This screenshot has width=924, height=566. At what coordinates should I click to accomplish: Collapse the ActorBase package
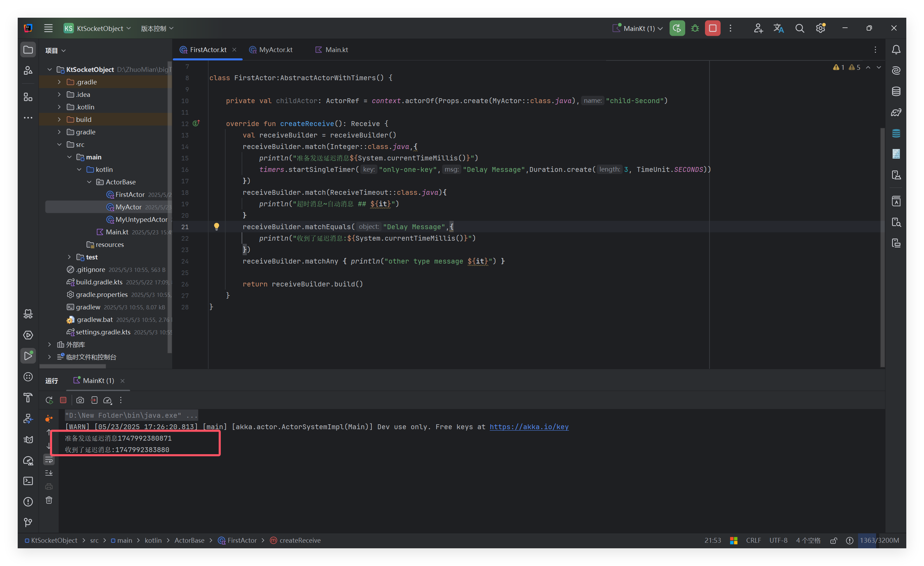[x=89, y=182]
